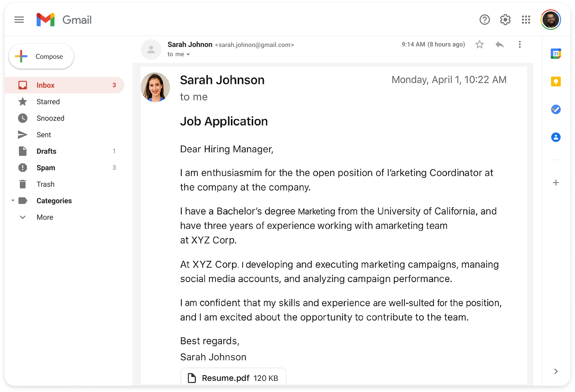Open Help support icon

[484, 20]
